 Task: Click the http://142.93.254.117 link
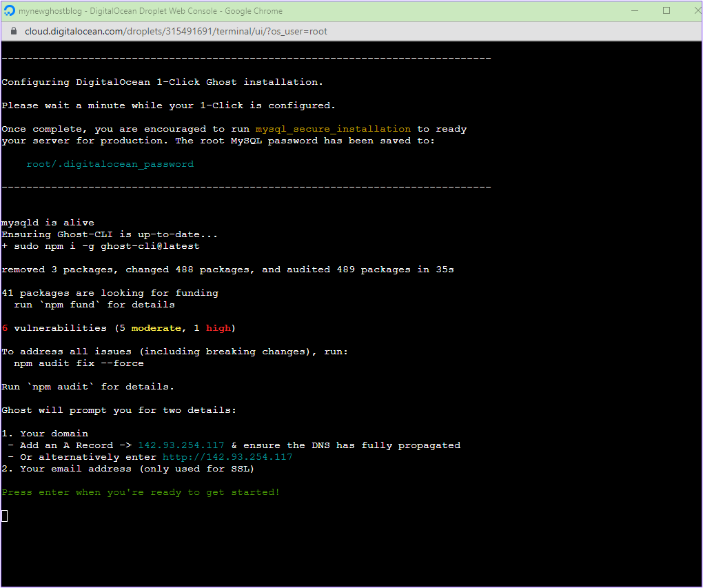pos(227,456)
